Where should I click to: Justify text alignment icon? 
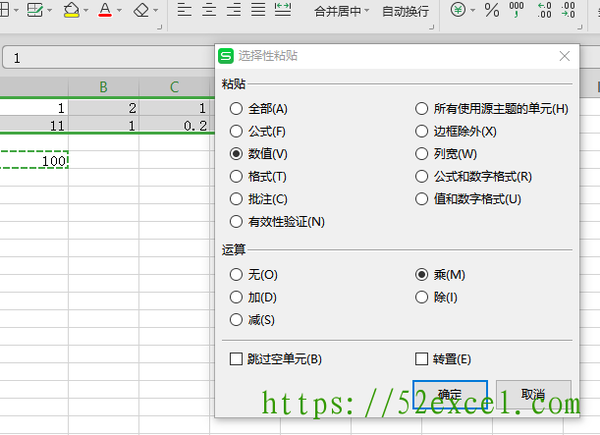coord(258,10)
